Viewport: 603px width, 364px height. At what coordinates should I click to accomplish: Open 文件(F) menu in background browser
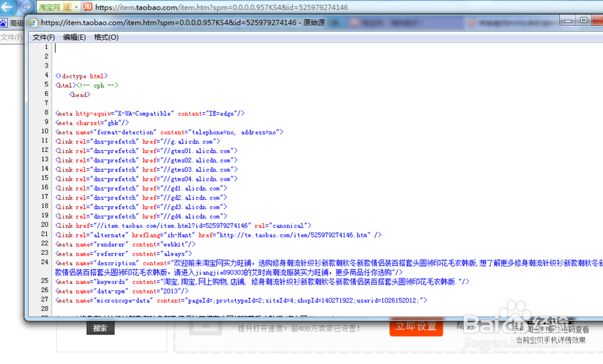point(11,37)
